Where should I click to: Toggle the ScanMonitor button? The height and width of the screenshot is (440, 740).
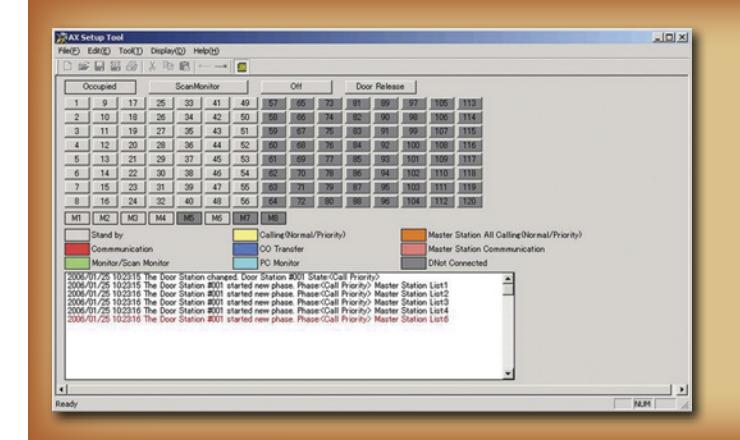pyautogui.click(x=198, y=86)
